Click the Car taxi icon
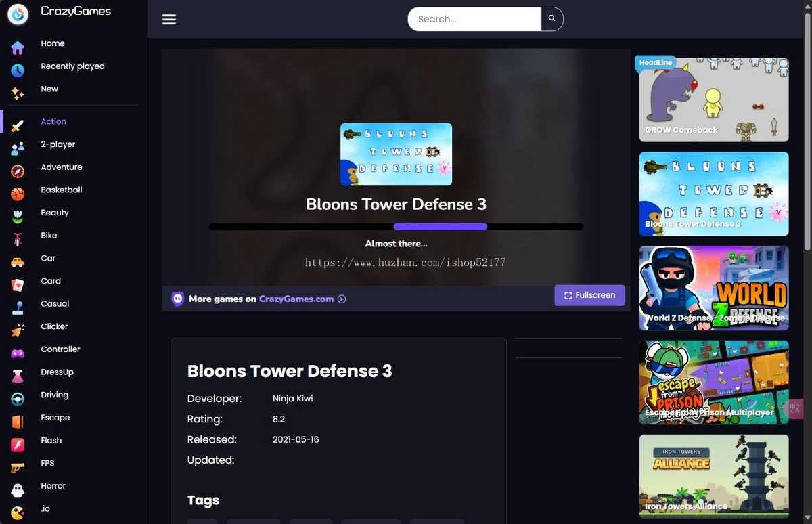This screenshot has height=524, width=812. pos(18,263)
